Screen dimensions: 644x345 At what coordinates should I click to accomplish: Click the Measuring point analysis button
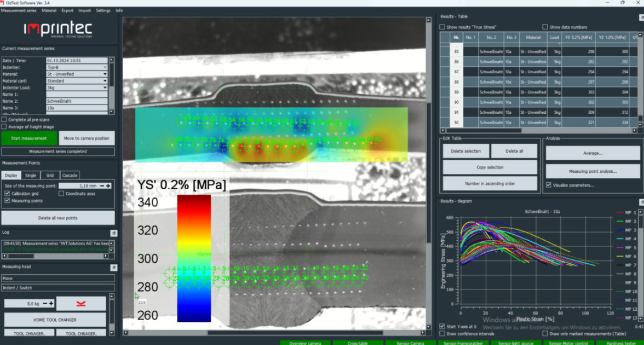click(x=592, y=171)
